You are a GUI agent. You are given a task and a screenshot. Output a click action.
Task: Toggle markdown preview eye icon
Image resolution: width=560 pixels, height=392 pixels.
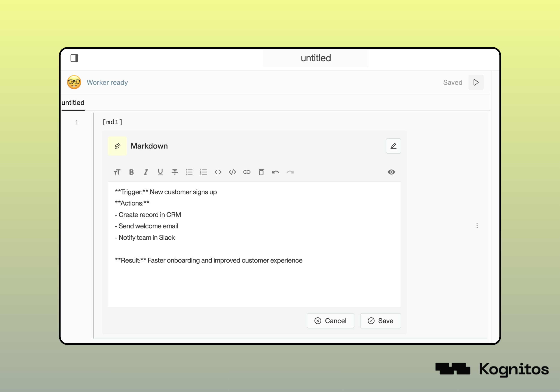point(391,172)
